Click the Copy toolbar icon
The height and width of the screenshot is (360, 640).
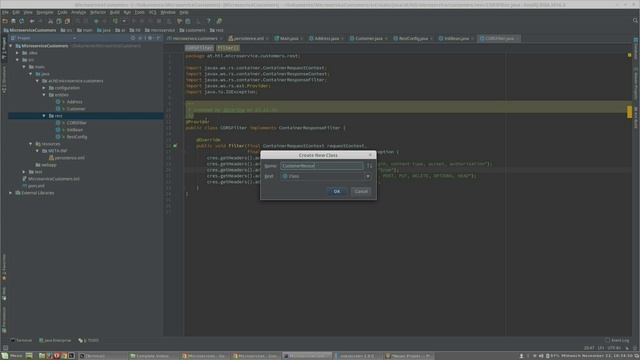59,21
